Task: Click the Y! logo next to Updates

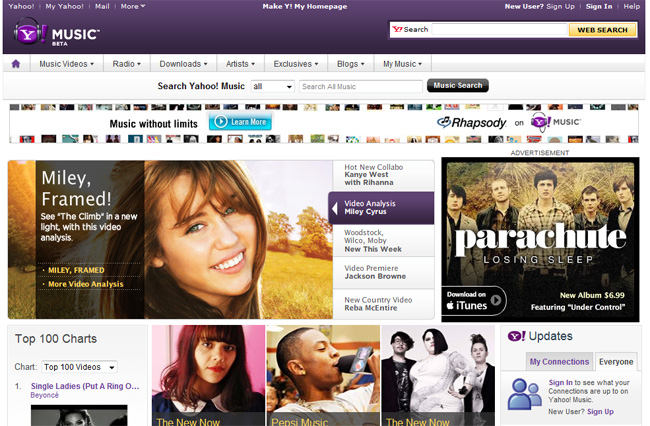Action: (517, 336)
